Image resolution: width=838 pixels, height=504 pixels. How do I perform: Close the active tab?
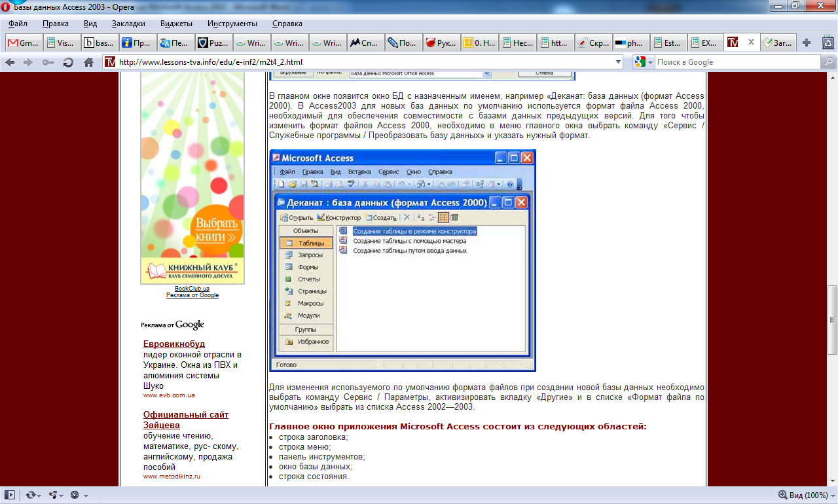(x=751, y=43)
